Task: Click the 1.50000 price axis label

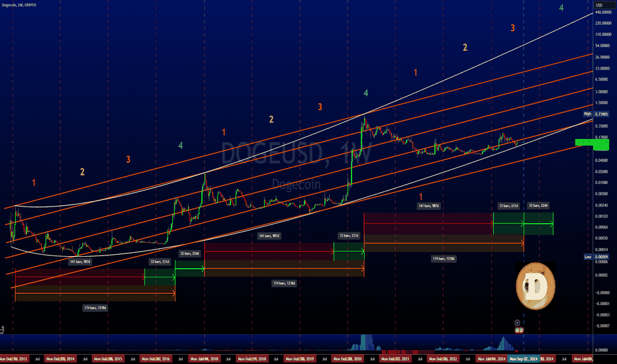Action: click(602, 103)
